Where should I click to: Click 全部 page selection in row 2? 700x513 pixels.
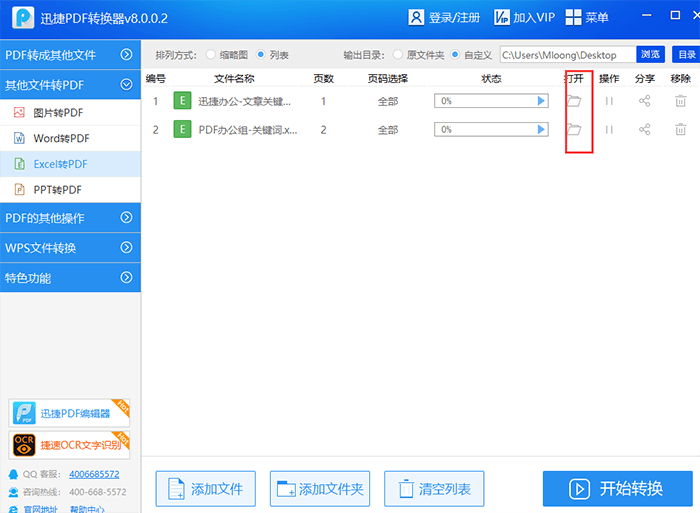click(388, 130)
